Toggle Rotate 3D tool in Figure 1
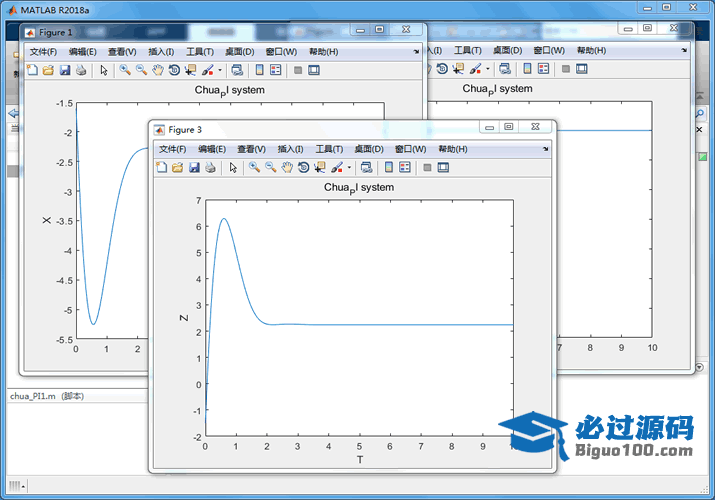 (x=174, y=70)
